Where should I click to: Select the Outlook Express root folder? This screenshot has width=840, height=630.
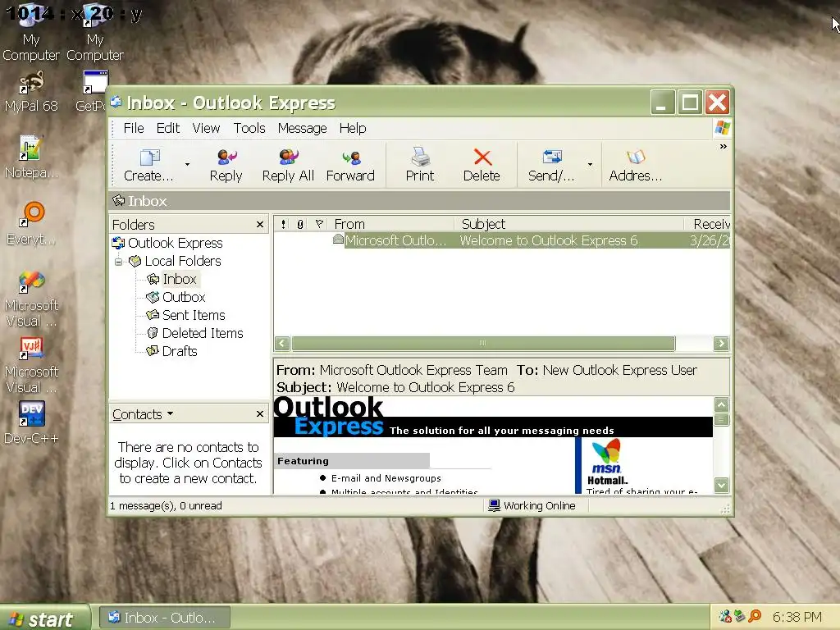click(167, 243)
